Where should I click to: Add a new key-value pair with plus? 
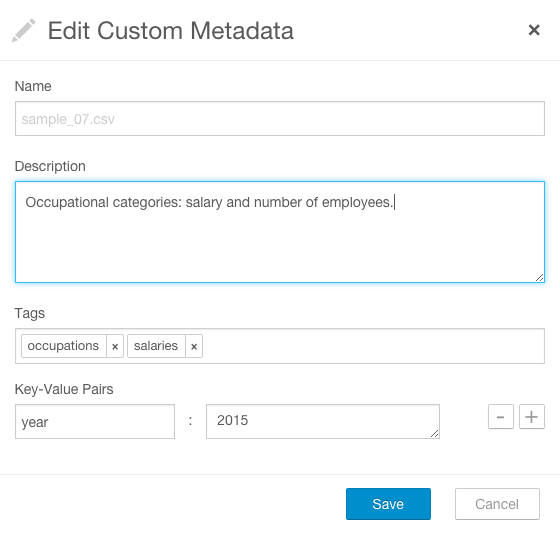pos(531,416)
